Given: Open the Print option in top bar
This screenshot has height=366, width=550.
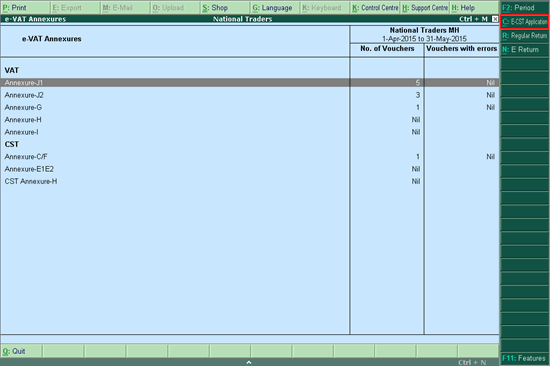Looking at the screenshot, I should click(x=25, y=7).
